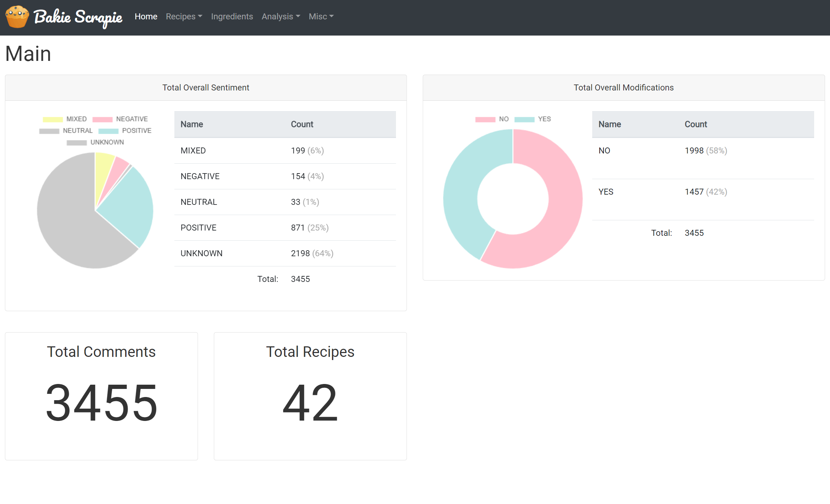Click the muffin logo icon
Image resolution: width=830 pixels, height=504 pixels.
[x=17, y=17]
